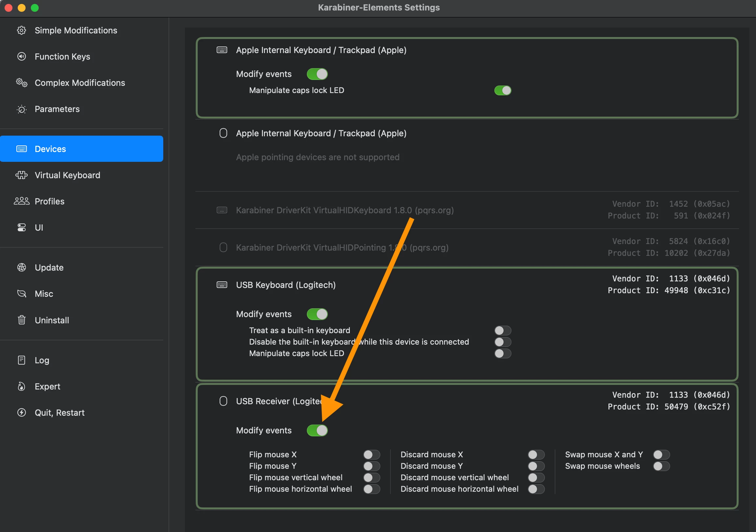Open the Log section
756x532 pixels.
click(x=42, y=360)
